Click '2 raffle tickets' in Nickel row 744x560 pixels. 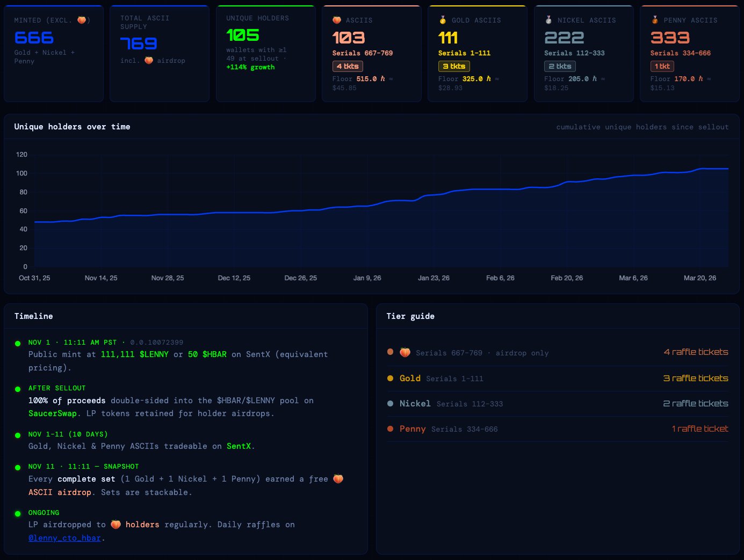click(696, 404)
